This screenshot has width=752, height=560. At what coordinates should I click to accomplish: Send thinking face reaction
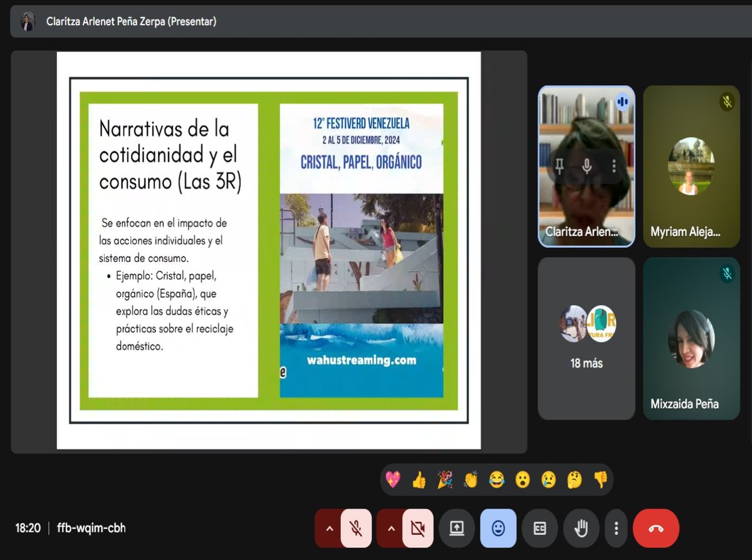click(574, 480)
